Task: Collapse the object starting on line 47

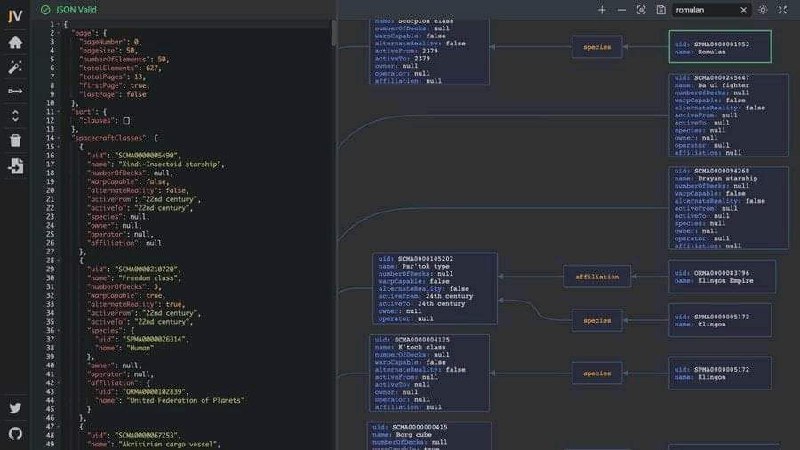Action: tap(59, 427)
